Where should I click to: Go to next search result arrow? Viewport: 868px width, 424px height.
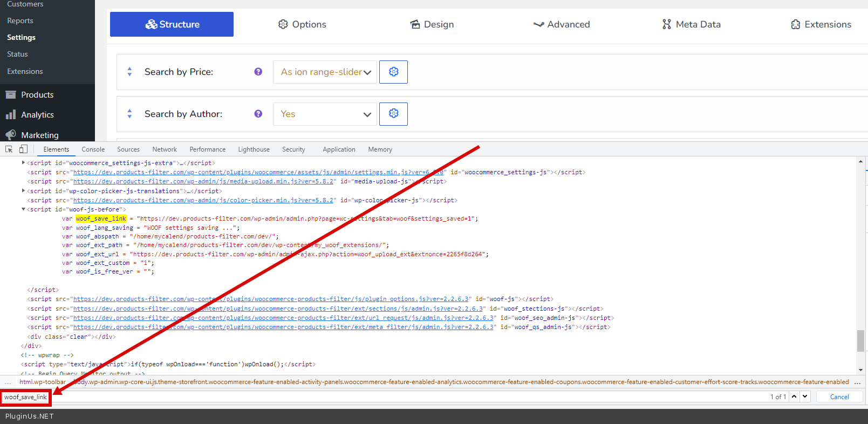point(805,396)
